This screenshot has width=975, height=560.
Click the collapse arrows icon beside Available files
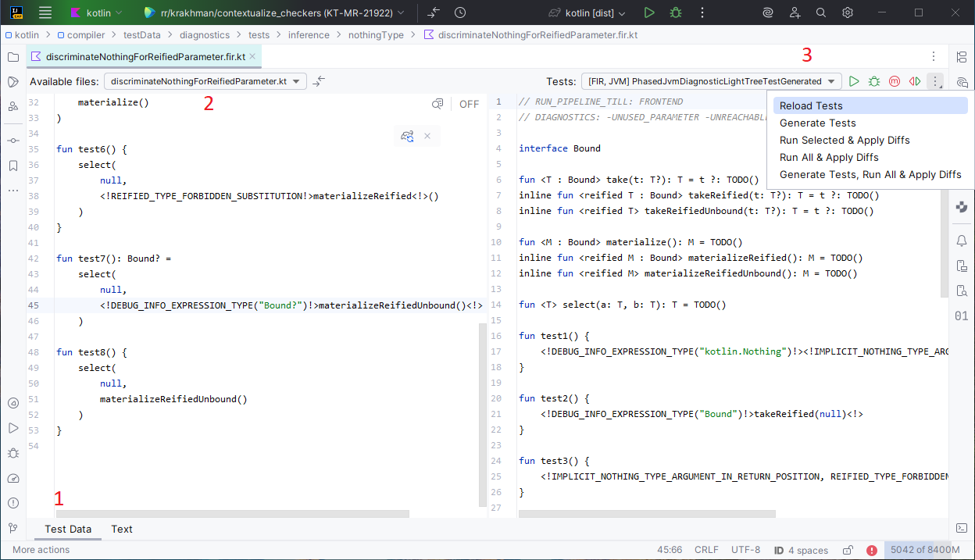319,81
